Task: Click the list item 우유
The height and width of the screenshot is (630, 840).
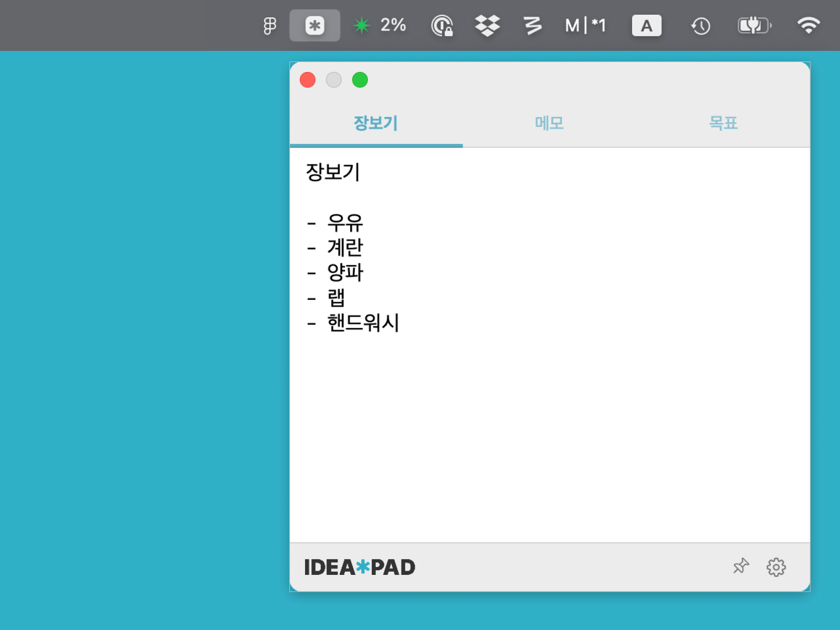Action: pos(344,223)
